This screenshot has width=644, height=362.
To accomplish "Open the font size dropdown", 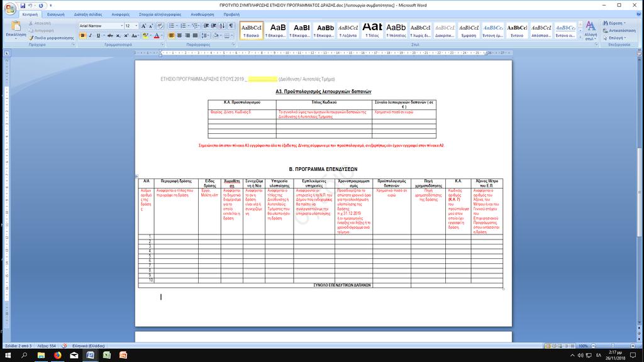I will point(136,26).
